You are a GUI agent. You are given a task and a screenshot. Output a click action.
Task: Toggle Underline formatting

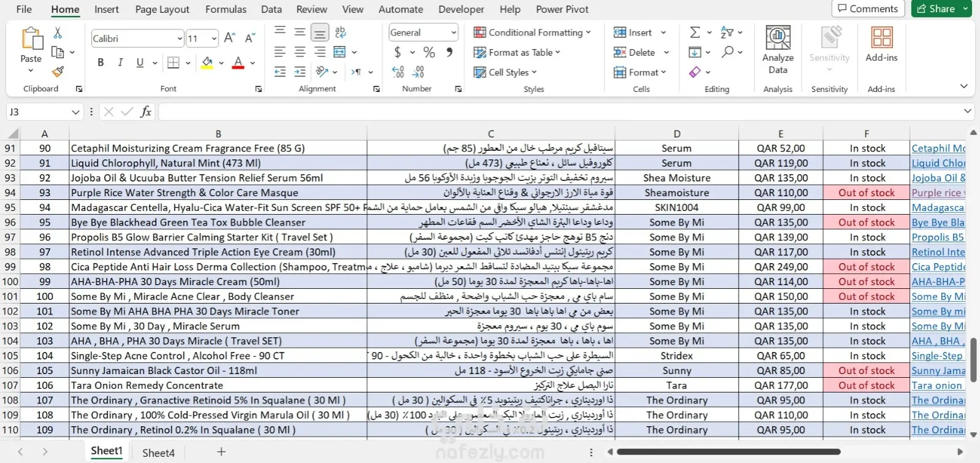pyautogui.click(x=140, y=63)
